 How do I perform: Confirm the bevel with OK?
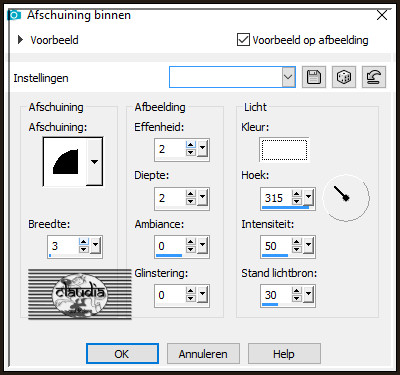tap(122, 354)
